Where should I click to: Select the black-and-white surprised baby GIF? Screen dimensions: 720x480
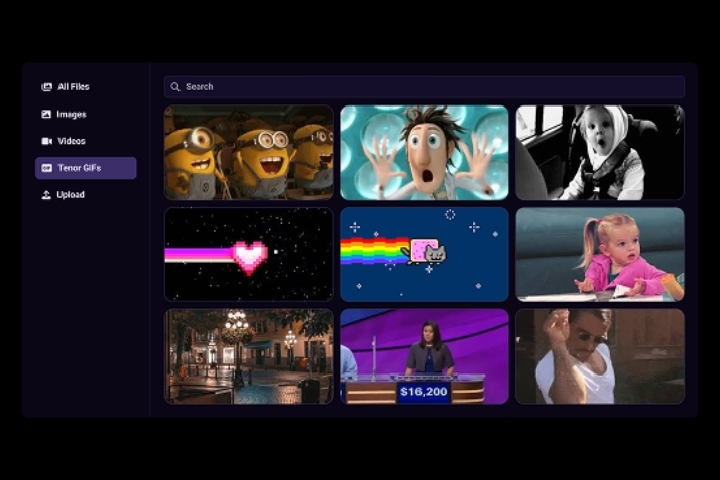pos(600,152)
